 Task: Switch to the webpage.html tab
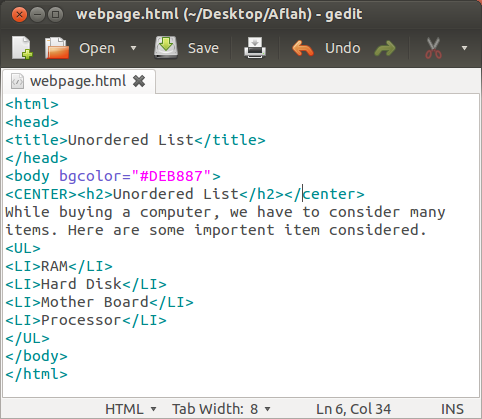(78, 81)
